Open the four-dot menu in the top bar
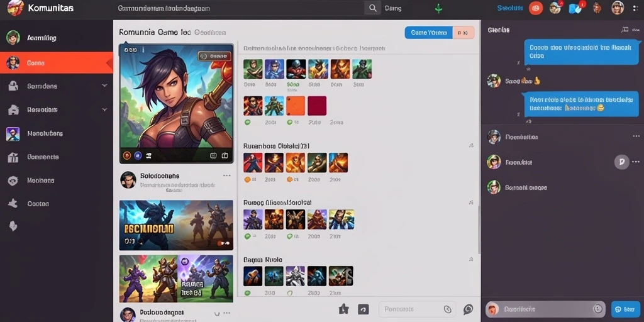Image resolution: width=644 pixels, height=322 pixels. 635,8
